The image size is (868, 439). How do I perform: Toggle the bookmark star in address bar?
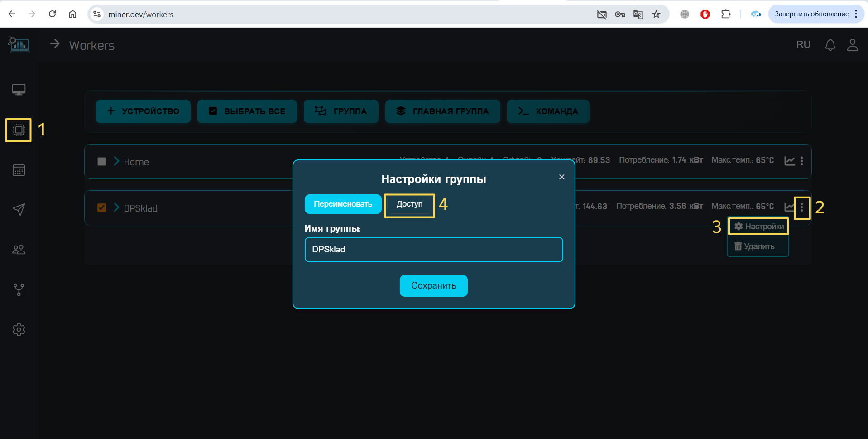pyautogui.click(x=656, y=14)
